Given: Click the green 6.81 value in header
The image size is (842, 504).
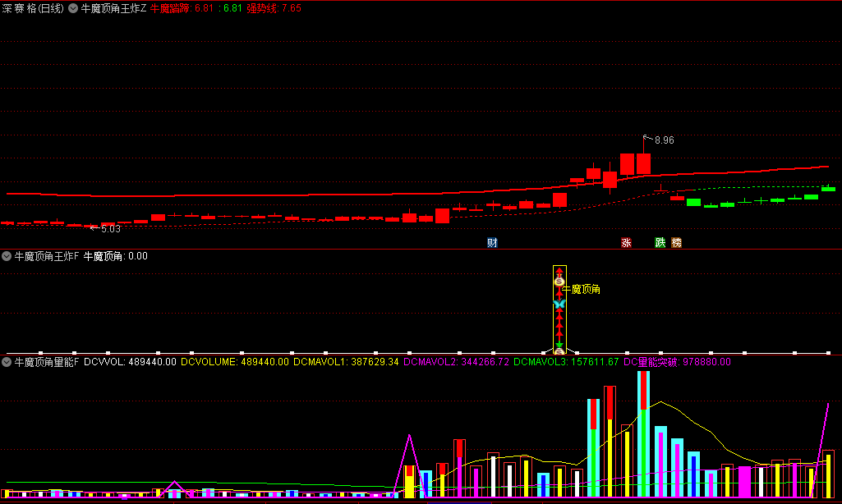Looking at the screenshot, I should pyautogui.click(x=232, y=8).
